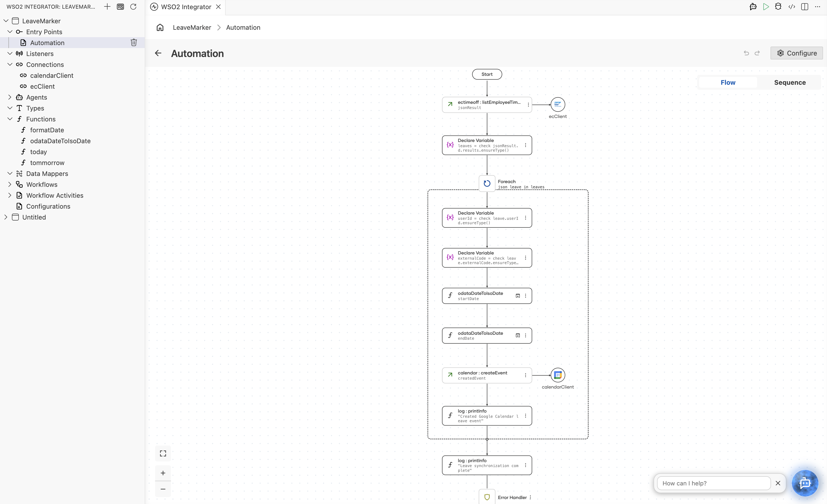Screen dimensions: 827x504
Task: Click the split editor layout icon
Action: (x=804, y=7)
